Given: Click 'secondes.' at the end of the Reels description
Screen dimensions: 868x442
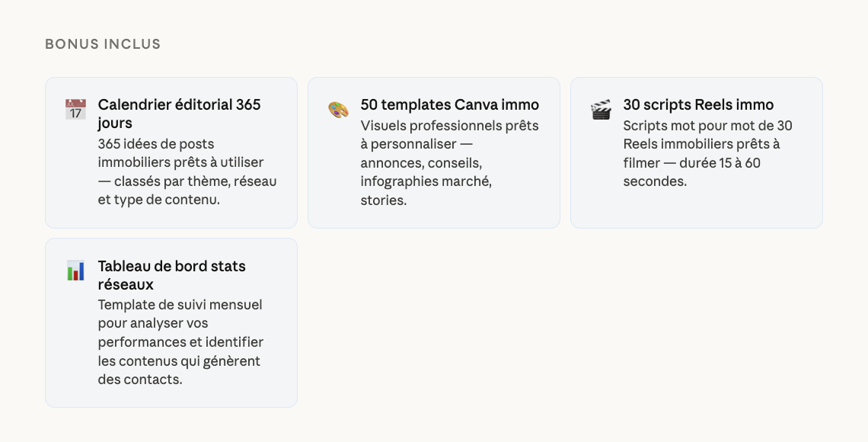Looking at the screenshot, I should click(x=655, y=181).
